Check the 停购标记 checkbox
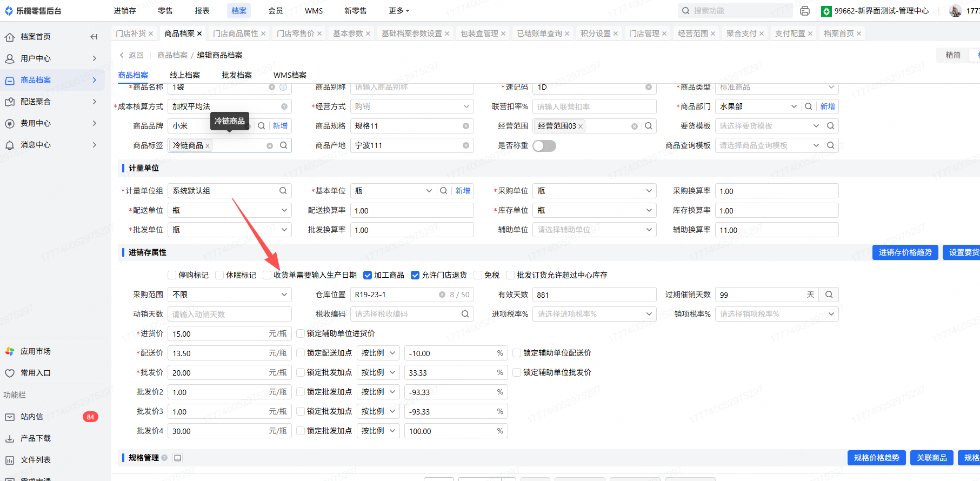 [x=172, y=275]
